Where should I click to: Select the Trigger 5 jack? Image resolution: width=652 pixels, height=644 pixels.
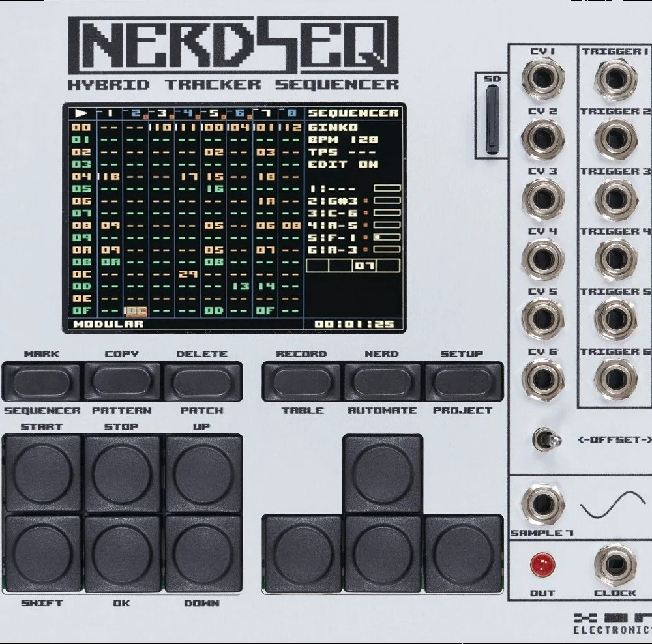(616, 318)
